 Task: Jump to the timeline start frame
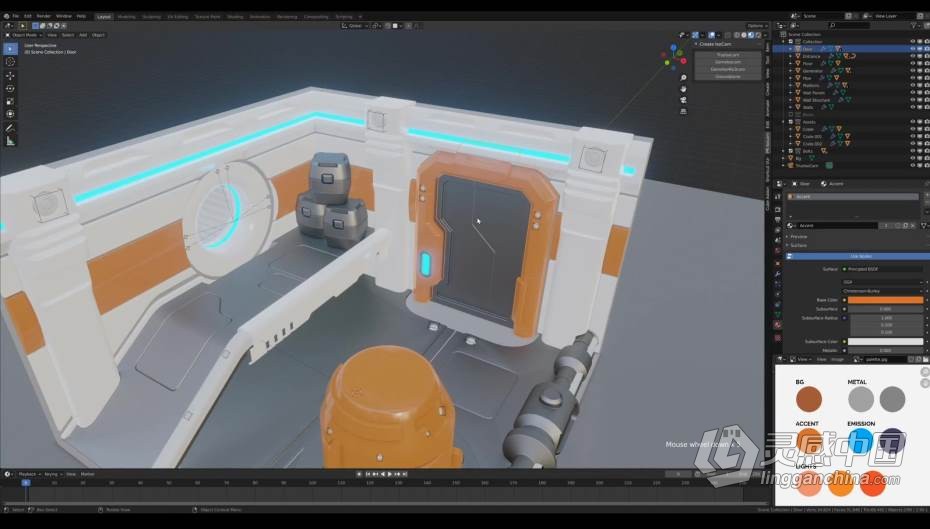click(x=368, y=474)
